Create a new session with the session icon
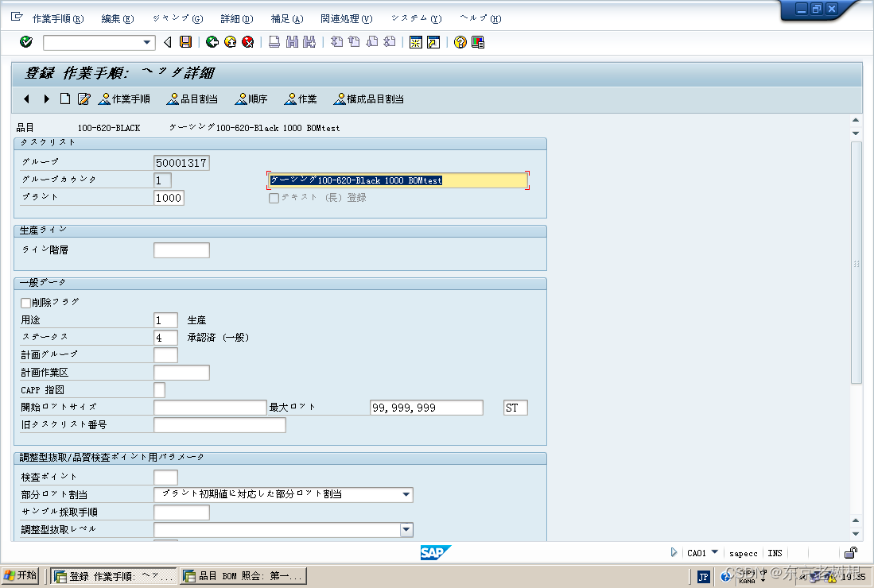 (415, 42)
